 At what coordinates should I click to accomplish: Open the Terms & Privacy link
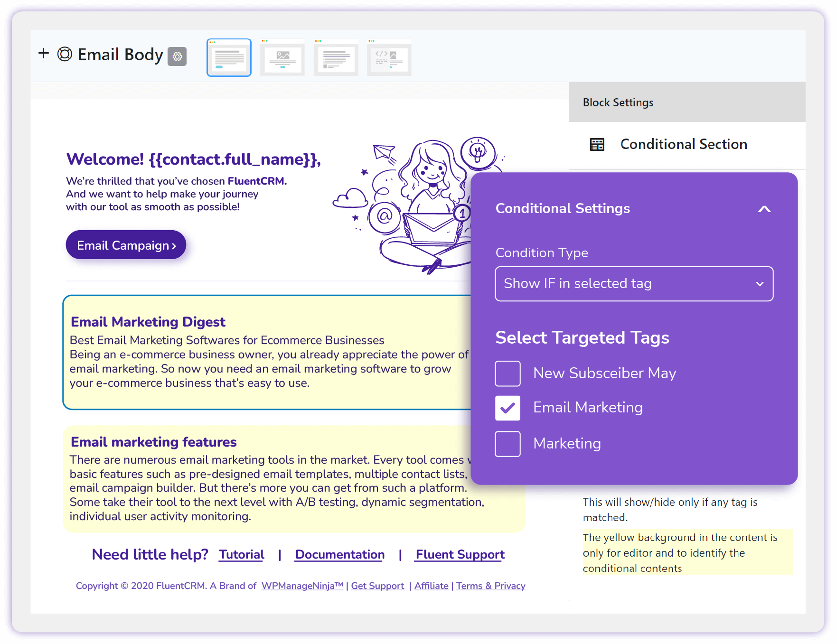(490, 586)
